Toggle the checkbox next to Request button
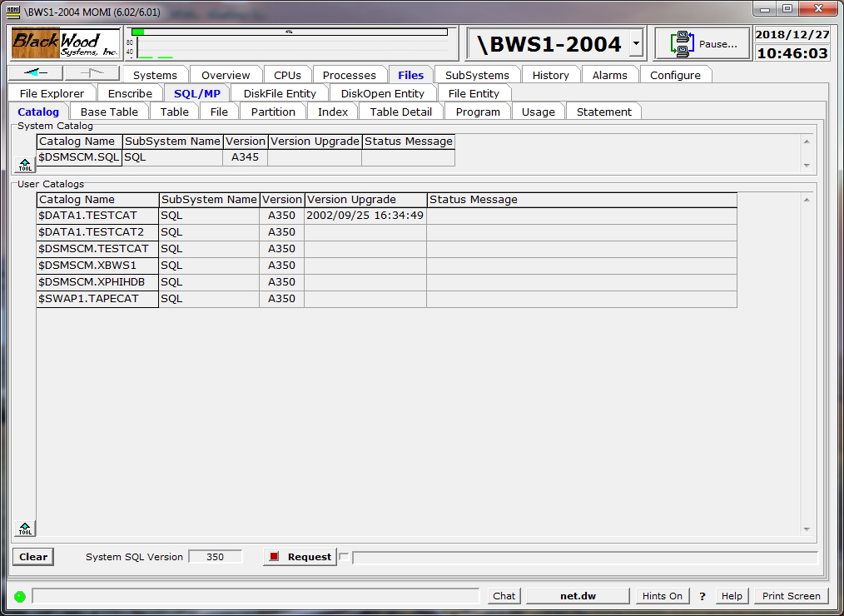Screen dimensions: 844x616 (344, 557)
